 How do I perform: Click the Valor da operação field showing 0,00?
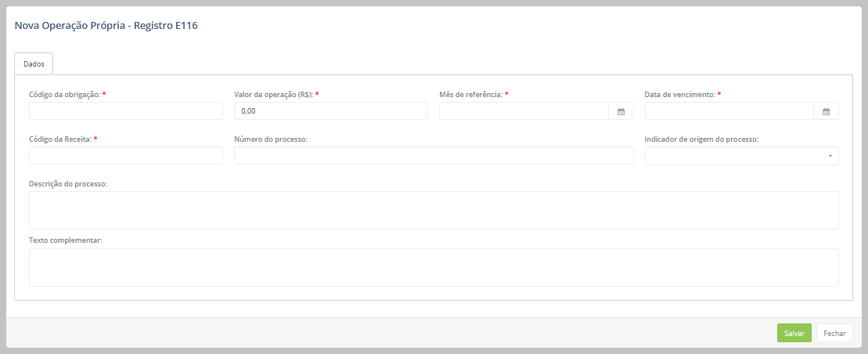pos(330,111)
